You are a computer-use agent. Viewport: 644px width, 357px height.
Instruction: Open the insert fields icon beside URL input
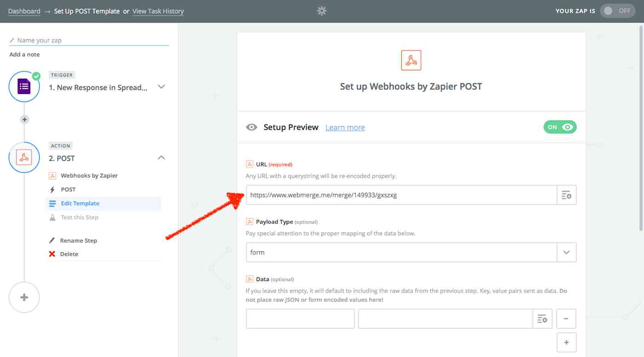[566, 195]
